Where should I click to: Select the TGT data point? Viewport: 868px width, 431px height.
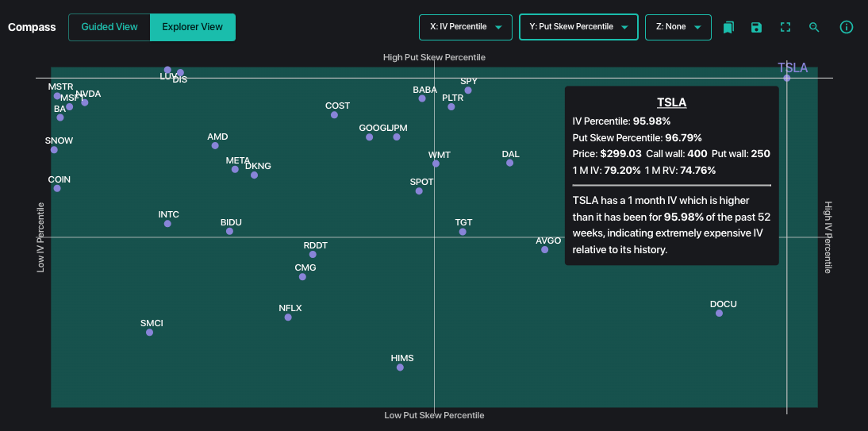pos(463,232)
